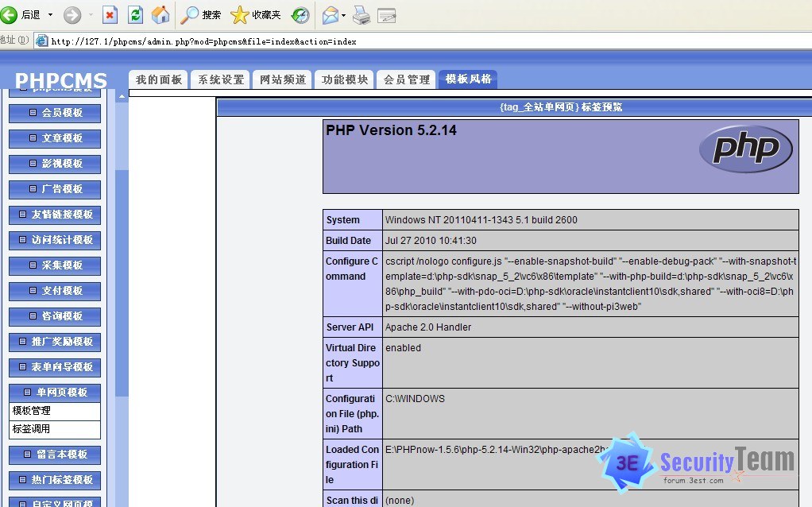Image resolution: width=812 pixels, height=507 pixels.
Task: Expand the 访问统计模板 sidebar section
Action: [55, 240]
